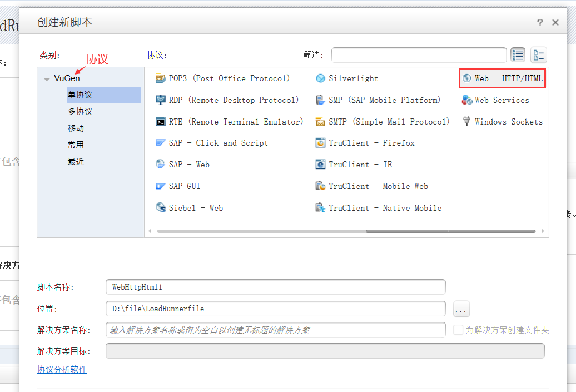This screenshot has height=392, width=576.
Task: Click the disabled 解决方案目标 field
Action: [325, 351]
